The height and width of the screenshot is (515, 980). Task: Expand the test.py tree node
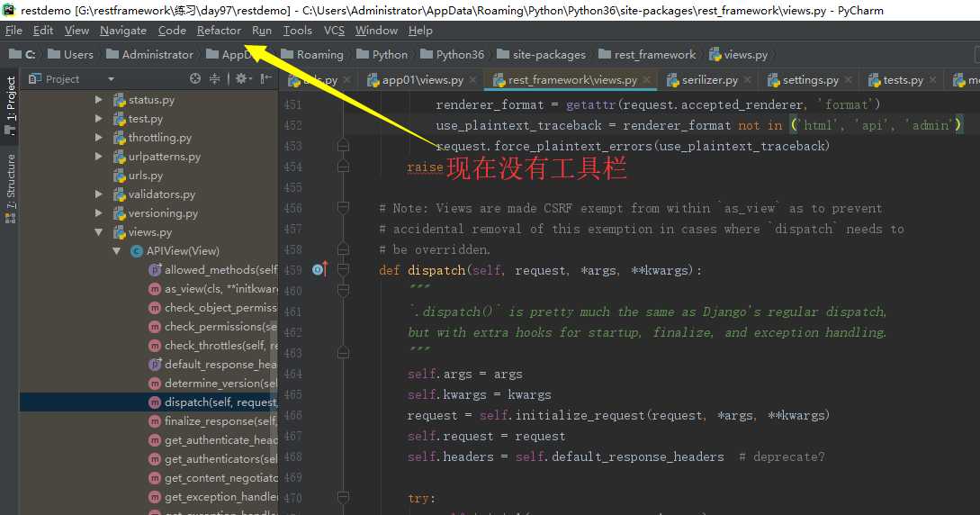[x=99, y=118]
